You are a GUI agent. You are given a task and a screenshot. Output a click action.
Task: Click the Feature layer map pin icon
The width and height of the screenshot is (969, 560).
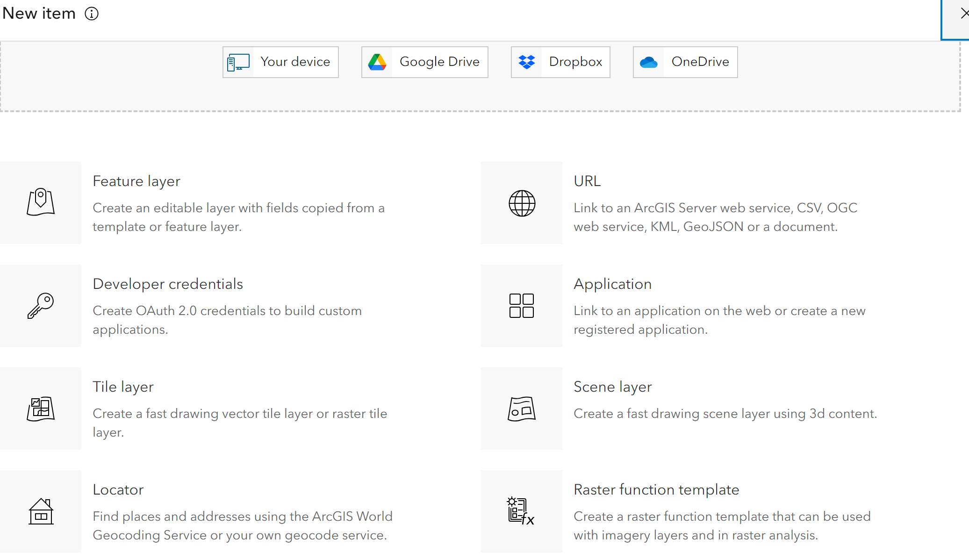pyautogui.click(x=41, y=202)
